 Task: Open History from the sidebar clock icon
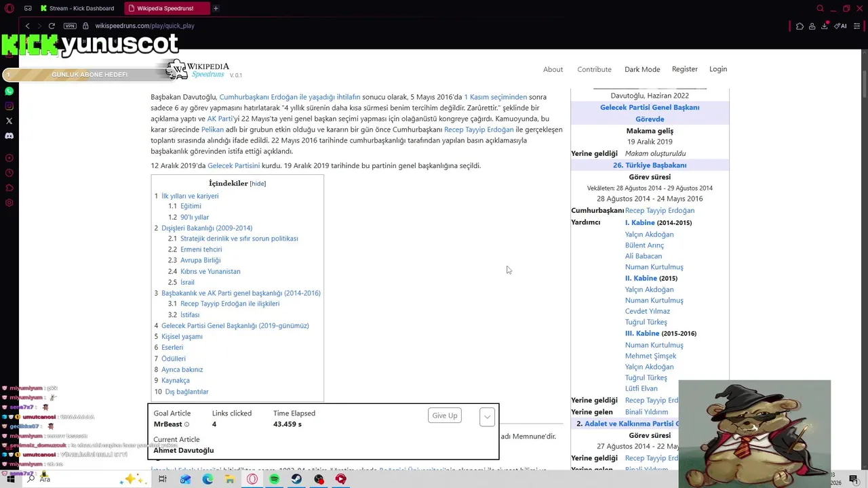click(x=9, y=173)
